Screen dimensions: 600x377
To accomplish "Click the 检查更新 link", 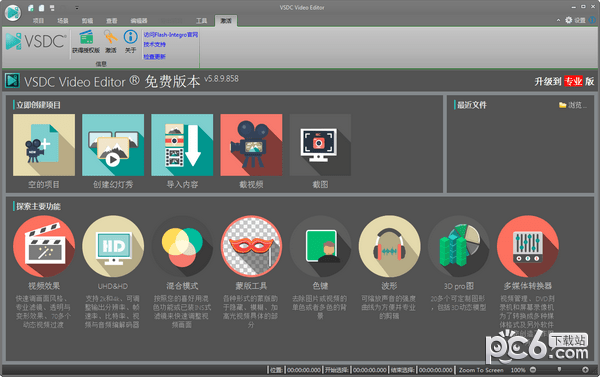I will 155,57.
